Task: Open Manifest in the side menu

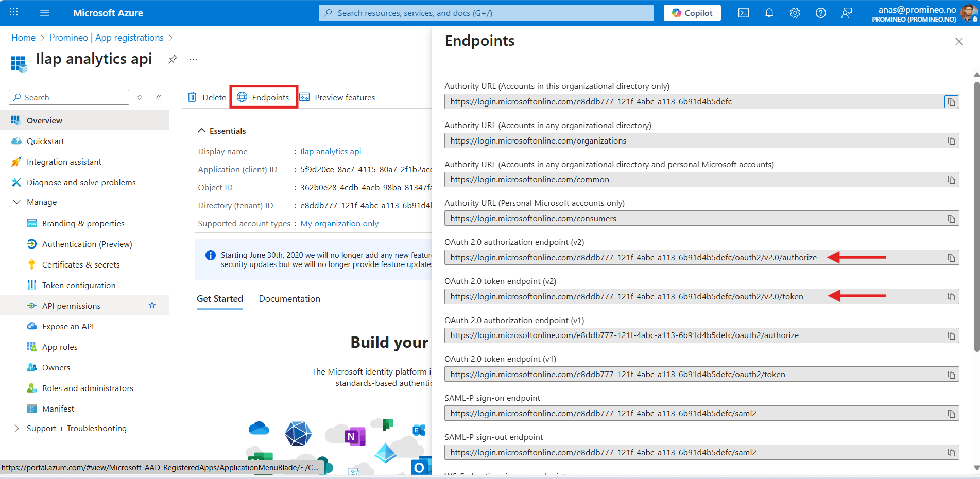Action: (x=84, y=409)
